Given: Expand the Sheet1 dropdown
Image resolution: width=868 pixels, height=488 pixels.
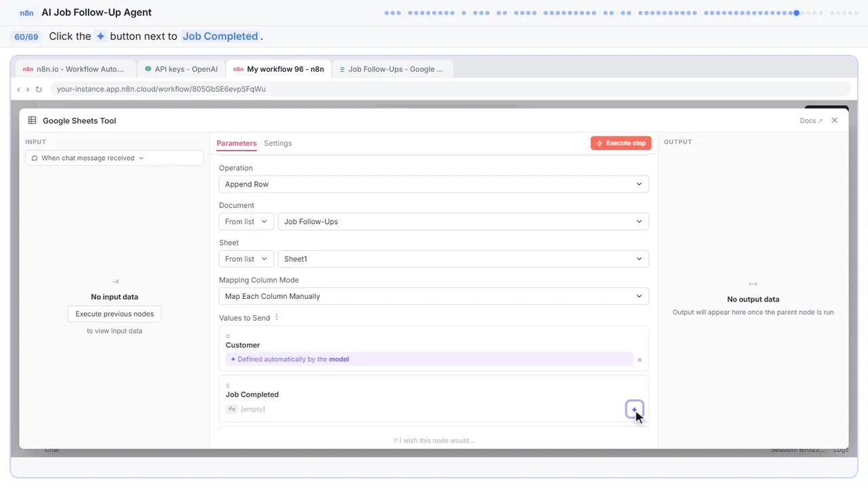Looking at the screenshot, I should (463, 259).
